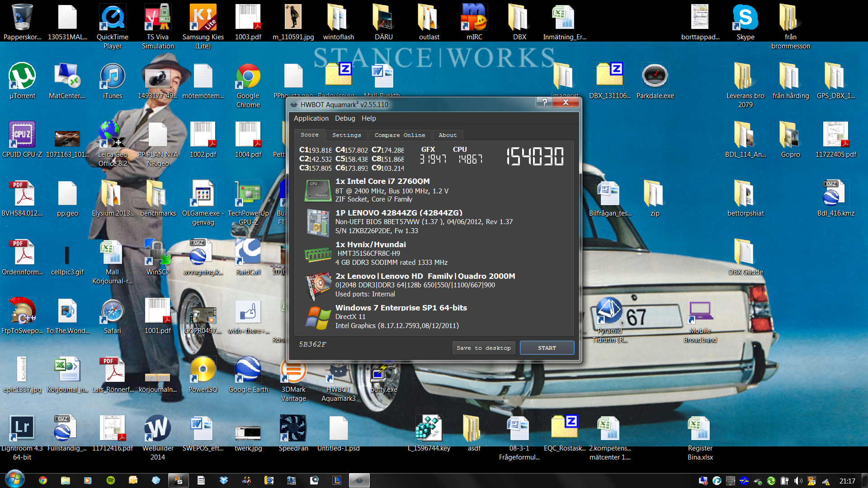Click the clock showing 21:17
The height and width of the screenshot is (488, 868).
(847, 481)
